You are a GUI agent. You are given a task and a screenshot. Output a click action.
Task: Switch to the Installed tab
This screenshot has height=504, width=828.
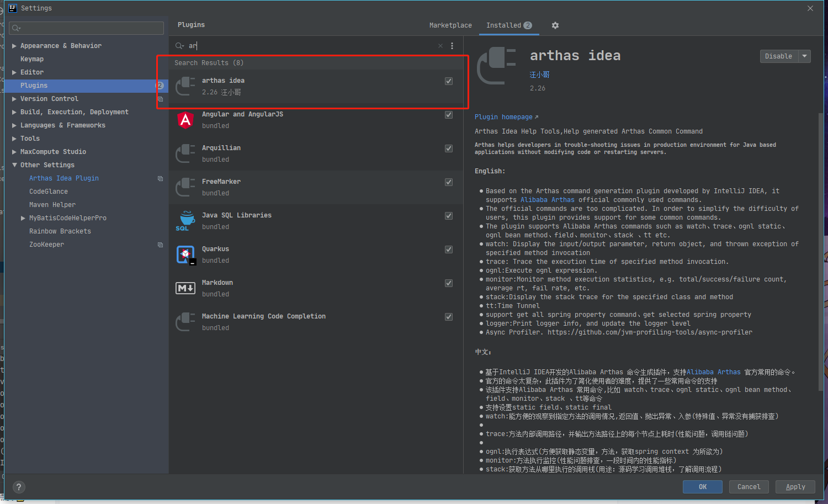click(509, 25)
